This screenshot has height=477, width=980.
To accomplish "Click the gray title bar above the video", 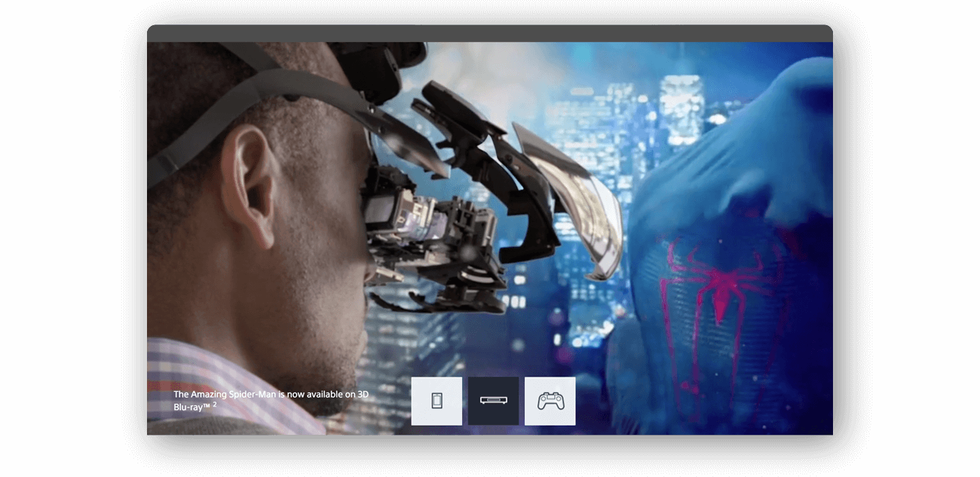I will (x=489, y=33).
